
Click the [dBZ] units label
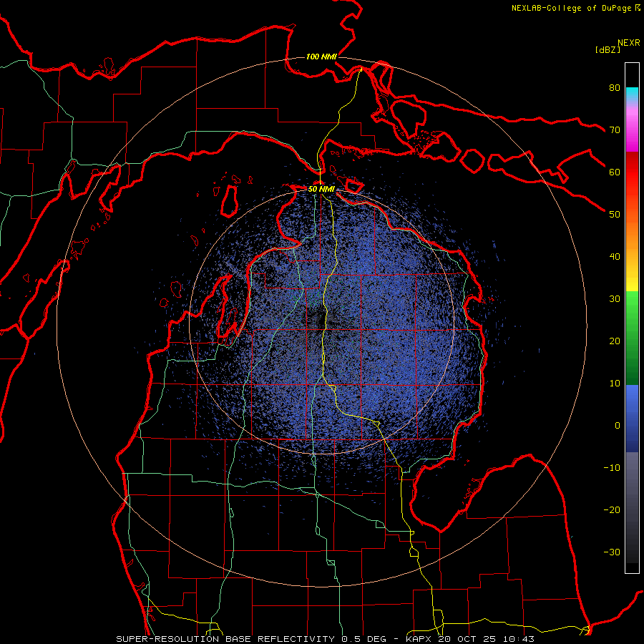tap(608, 49)
